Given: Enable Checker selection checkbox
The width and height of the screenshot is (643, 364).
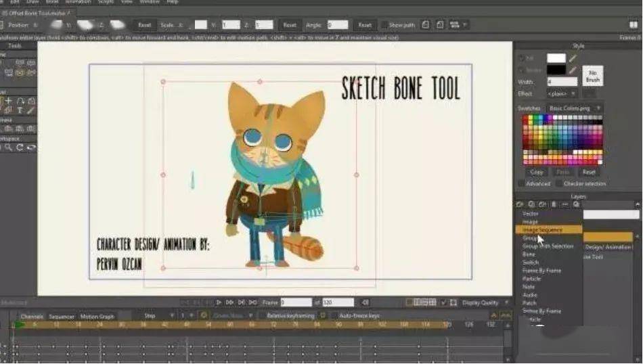Looking at the screenshot, I should pos(559,183).
